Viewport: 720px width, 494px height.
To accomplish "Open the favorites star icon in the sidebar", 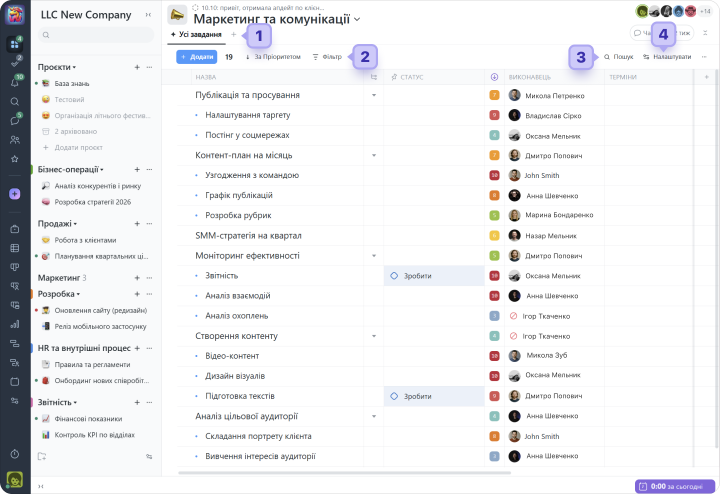I will tap(14, 158).
